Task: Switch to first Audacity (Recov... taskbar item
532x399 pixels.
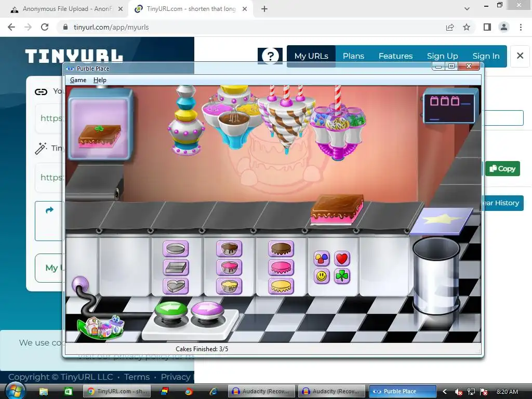Action: [x=261, y=391]
